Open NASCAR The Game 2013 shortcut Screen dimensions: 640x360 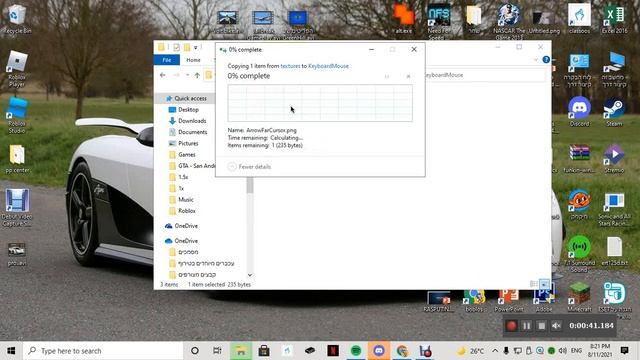point(509,21)
